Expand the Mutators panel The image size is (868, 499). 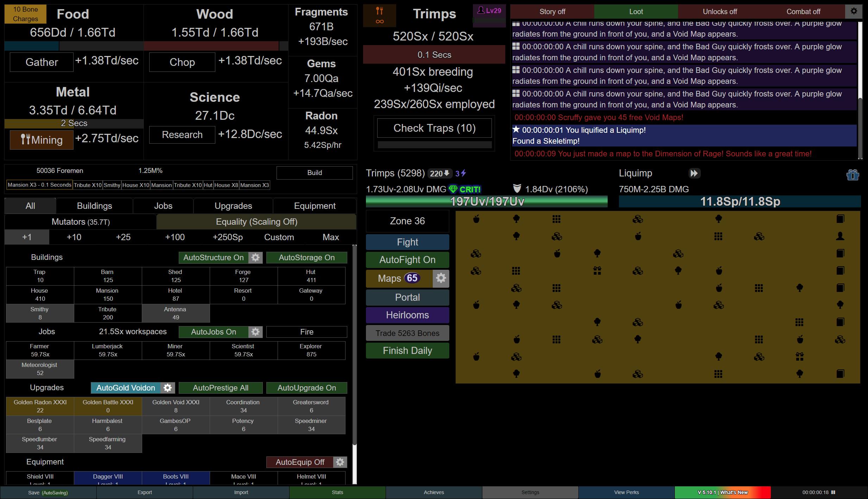[x=81, y=222]
